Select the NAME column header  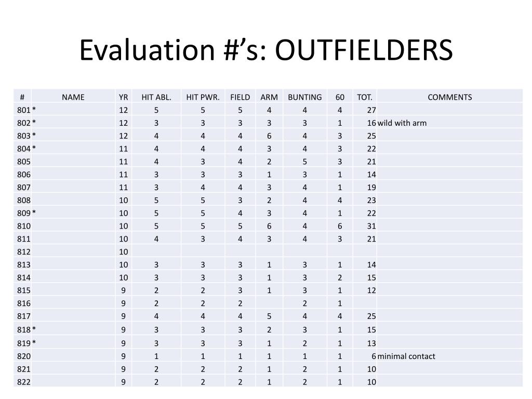point(73,97)
